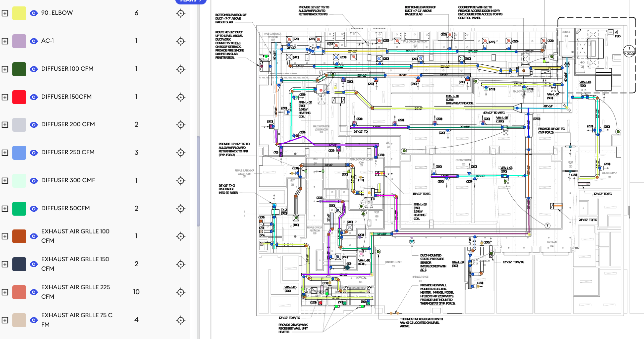Locate EXHAUST AIR GRLLE 225 CFM items

tap(181, 292)
